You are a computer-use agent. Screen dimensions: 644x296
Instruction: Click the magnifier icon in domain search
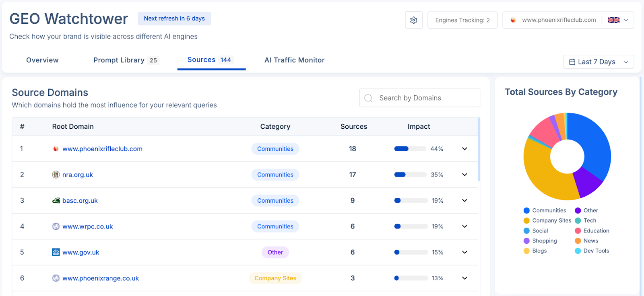click(x=368, y=98)
